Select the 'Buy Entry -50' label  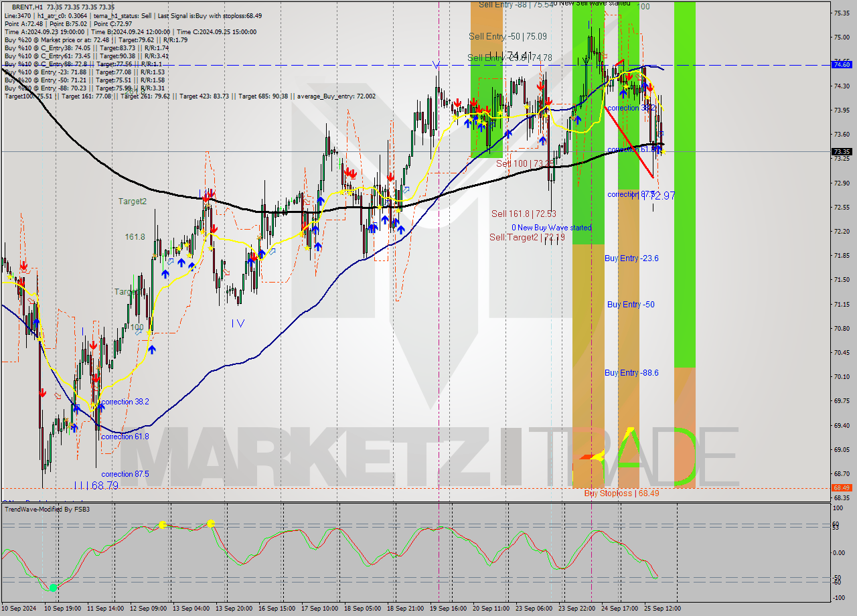[631, 305]
